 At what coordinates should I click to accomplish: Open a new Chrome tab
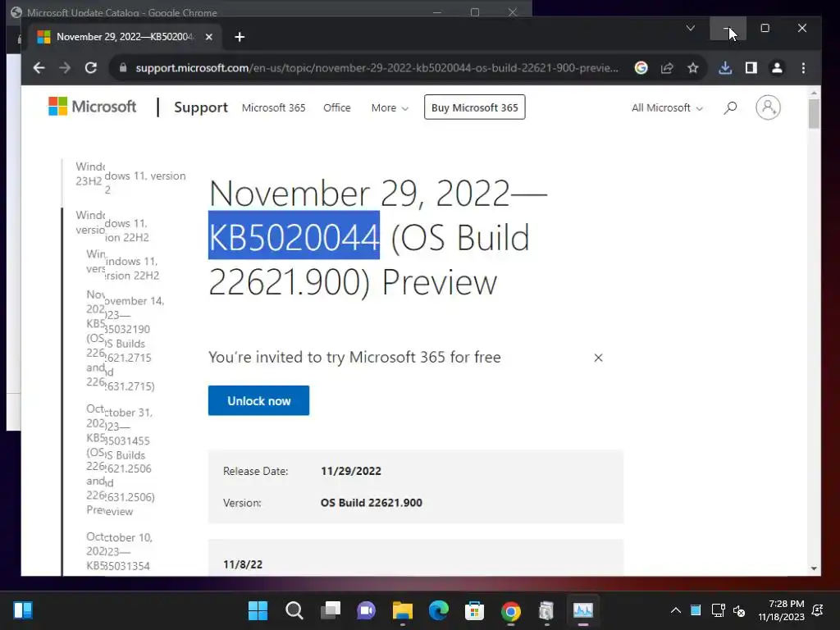pos(240,37)
